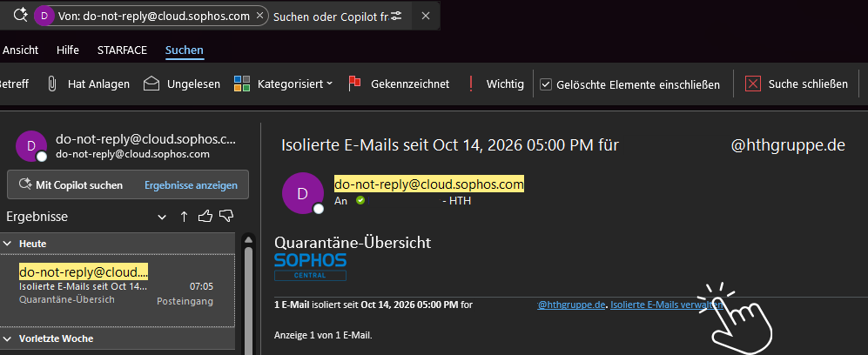Click the scrollbar up arrow in message list

click(248, 239)
